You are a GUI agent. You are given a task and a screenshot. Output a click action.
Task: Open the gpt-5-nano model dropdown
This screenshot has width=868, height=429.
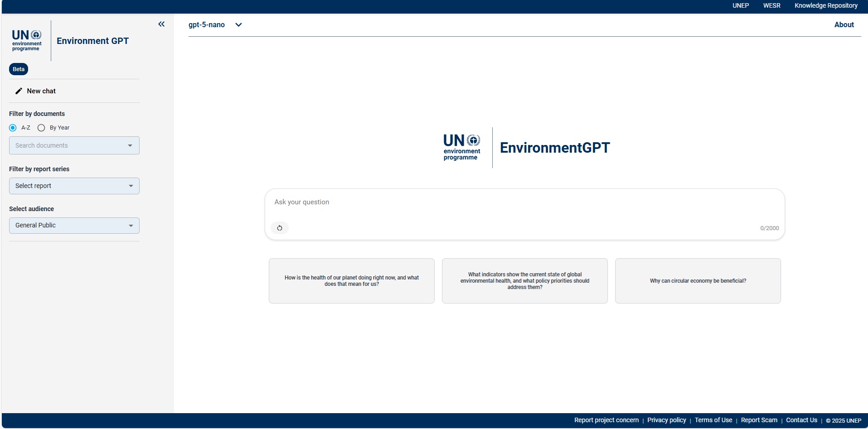[x=215, y=25]
